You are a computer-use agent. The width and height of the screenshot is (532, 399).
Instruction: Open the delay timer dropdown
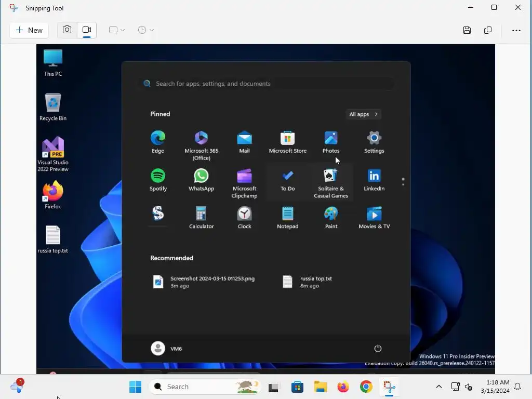[x=146, y=30]
